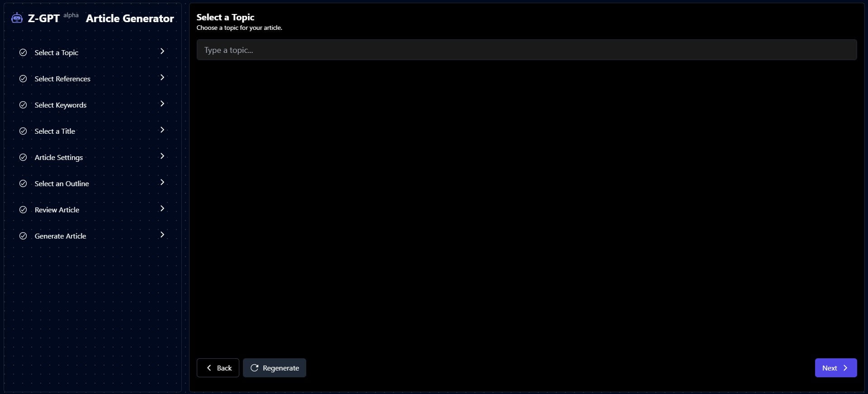This screenshot has width=868, height=394.
Task: Go to the Select an Outline step
Action: pos(62,183)
